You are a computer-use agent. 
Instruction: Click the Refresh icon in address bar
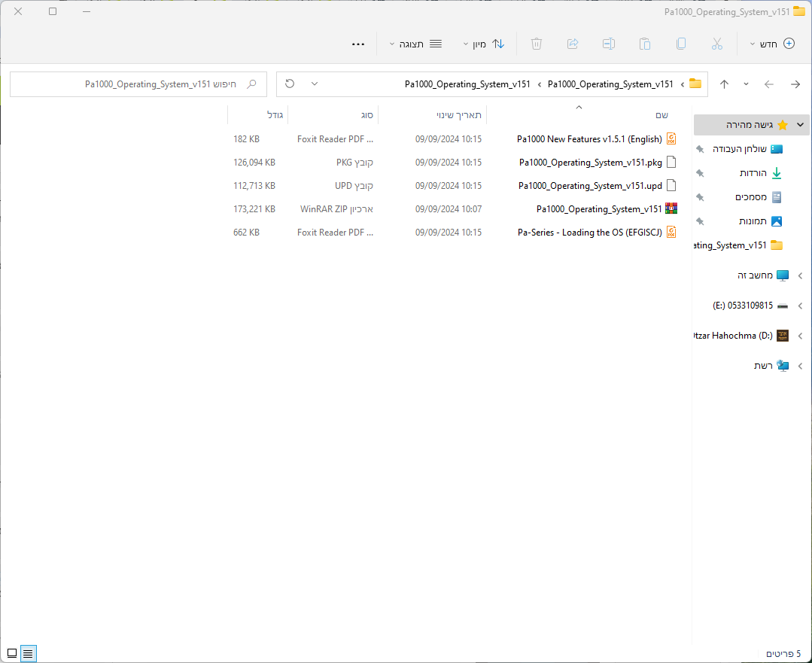[x=290, y=84]
